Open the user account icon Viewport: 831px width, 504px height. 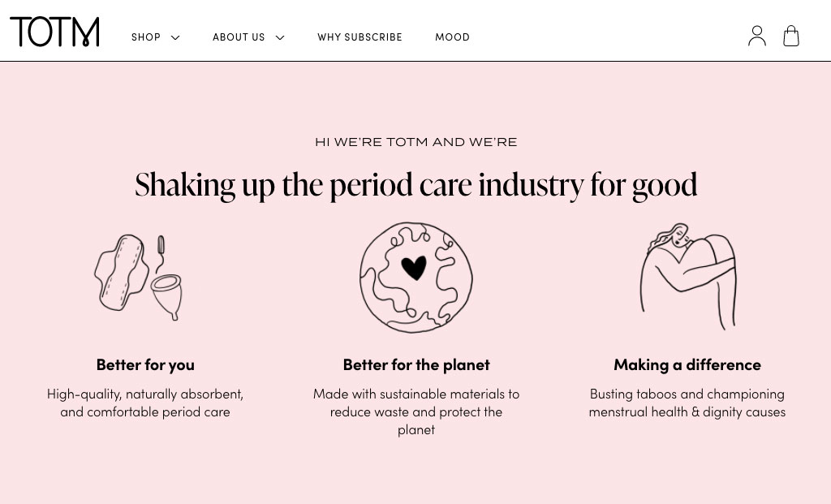pos(756,37)
